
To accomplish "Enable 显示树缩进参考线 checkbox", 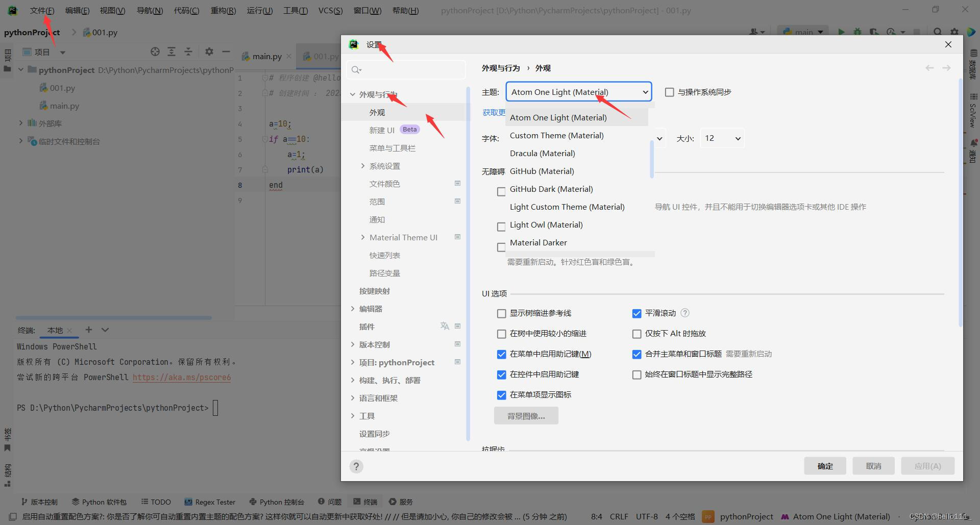I will tap(501, 313).
